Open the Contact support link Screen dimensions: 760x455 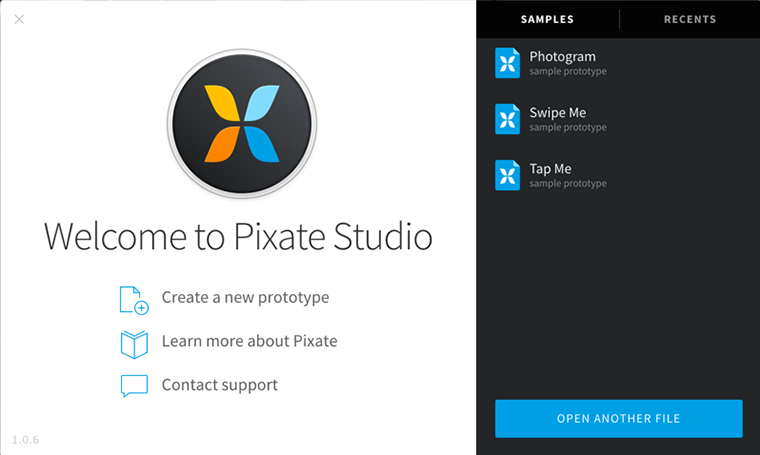(220, 385)
